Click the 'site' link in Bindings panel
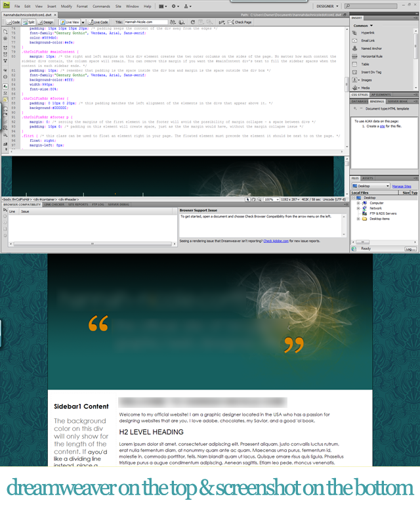Viewport: 420px width, 507px height. pyautogui.click(x=382, y=127)
